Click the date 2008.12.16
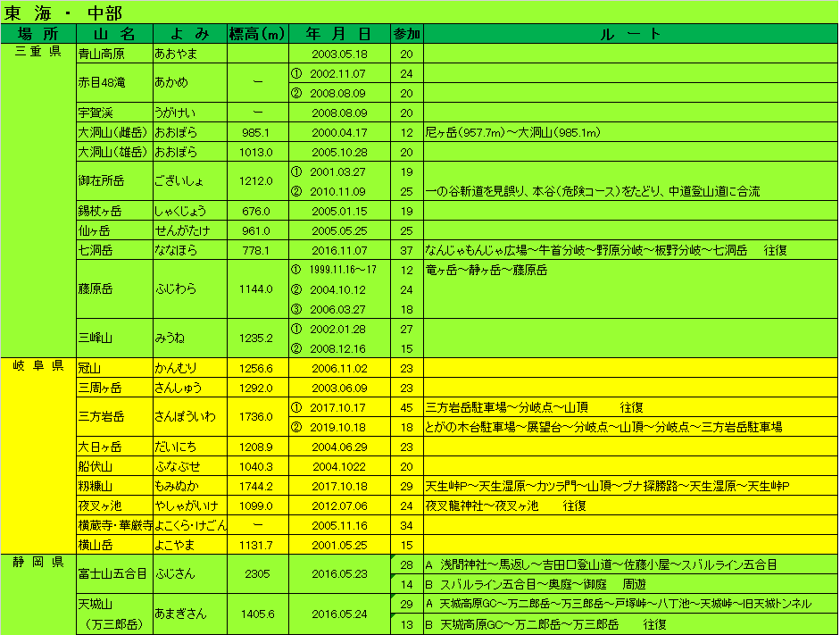The image size is (840, 635). (337, 349)
